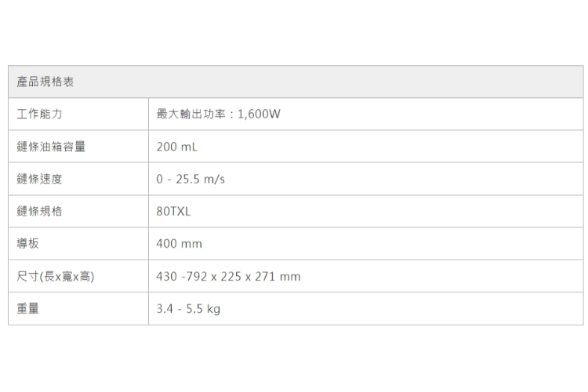Screen dimensions: 588x392
Task: Click the 鏈條油箱容量 label cell
Action: 51,147
